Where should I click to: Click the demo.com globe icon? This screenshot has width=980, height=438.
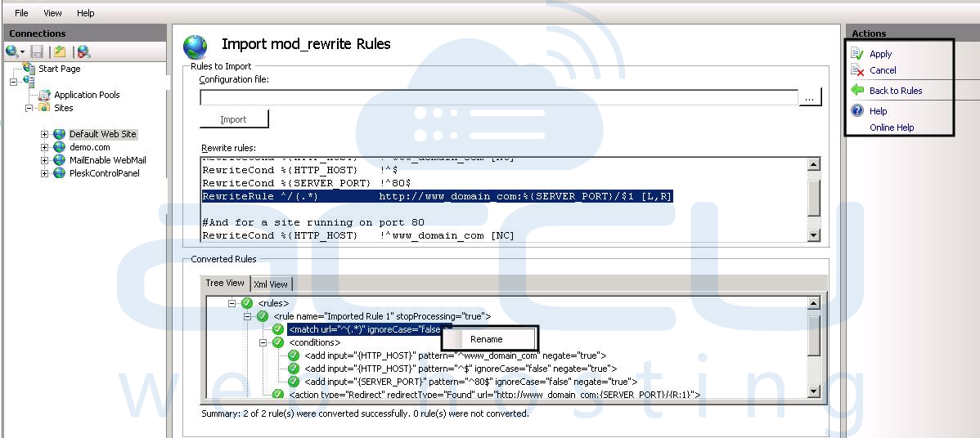point(60,147)
